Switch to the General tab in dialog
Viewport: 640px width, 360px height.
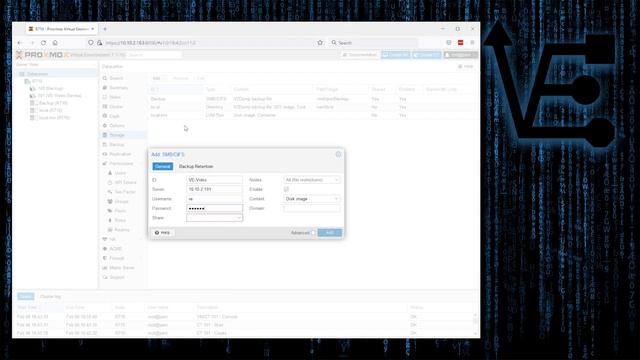click(x=162, y=167)
